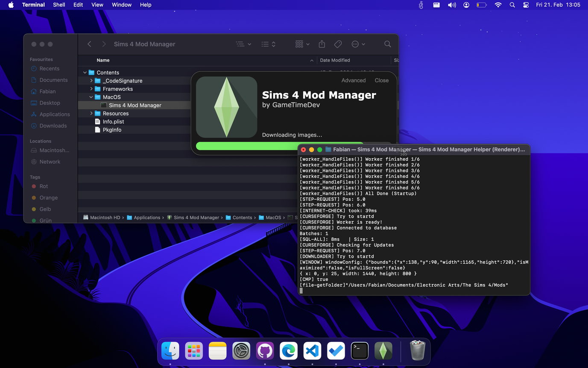The image size is (588, 368).
Task: Open Microsoft Edge in the Dock
Action: tap(289, 351)
